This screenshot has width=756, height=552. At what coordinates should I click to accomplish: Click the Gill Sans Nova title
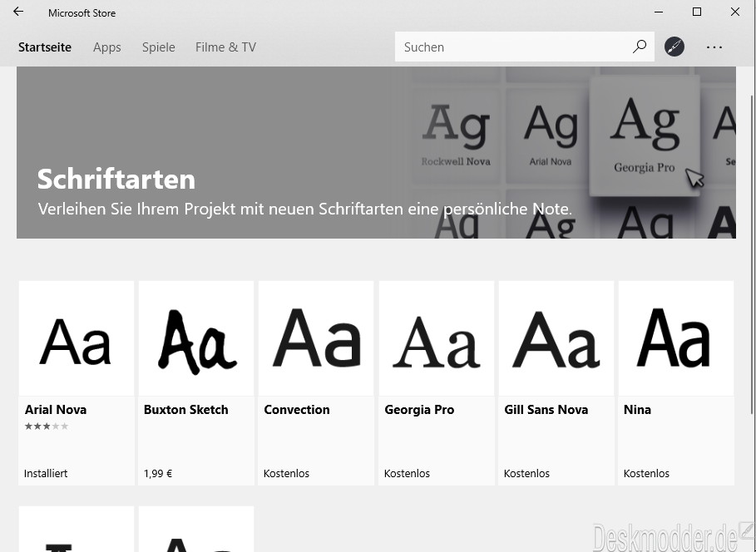click(x=546, y=410)
